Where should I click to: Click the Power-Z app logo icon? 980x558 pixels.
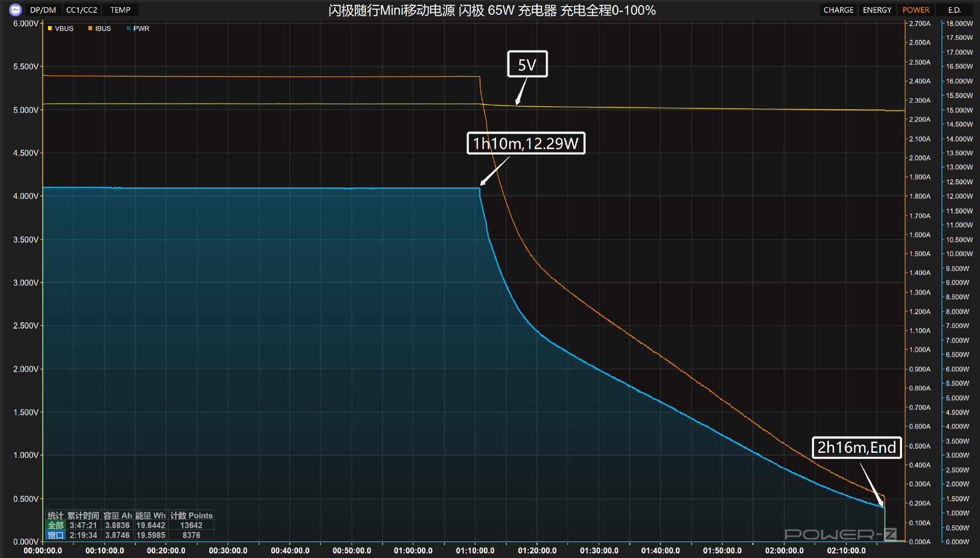(15, 10)
